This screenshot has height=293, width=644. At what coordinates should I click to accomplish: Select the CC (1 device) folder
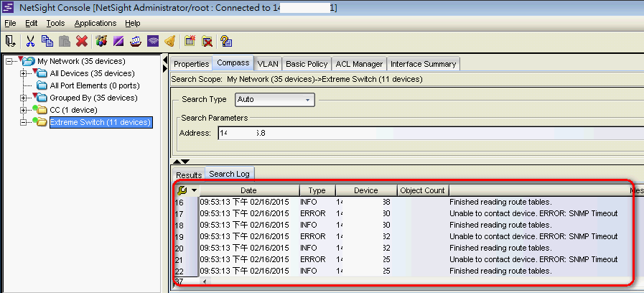pos(73,110)
